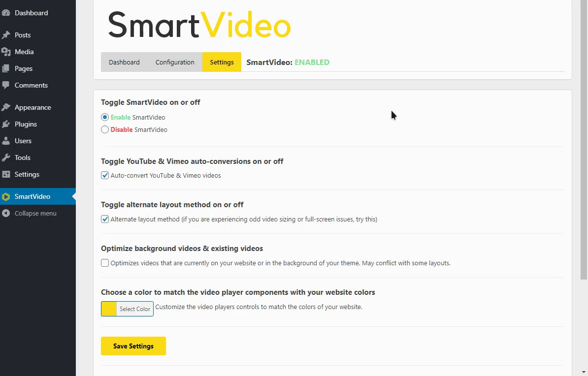Screen dimensions: 588x376
Task: Open the Appearance menu item
Action: (x=33, y=107)
